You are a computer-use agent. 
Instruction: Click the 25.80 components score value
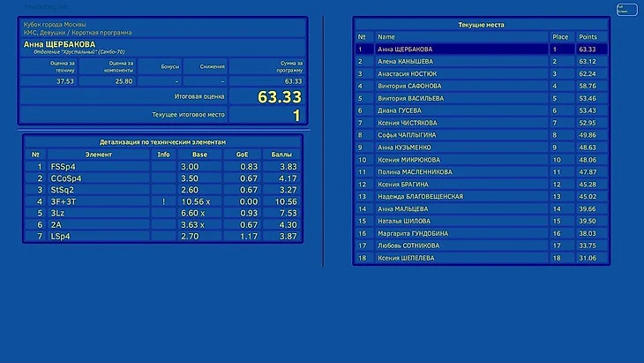point(124,81)
